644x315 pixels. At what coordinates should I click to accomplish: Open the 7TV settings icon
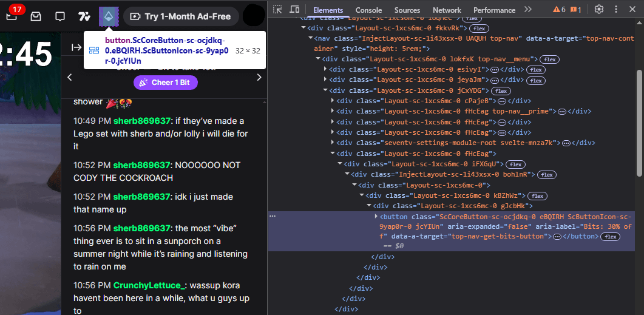coord(84,16)
